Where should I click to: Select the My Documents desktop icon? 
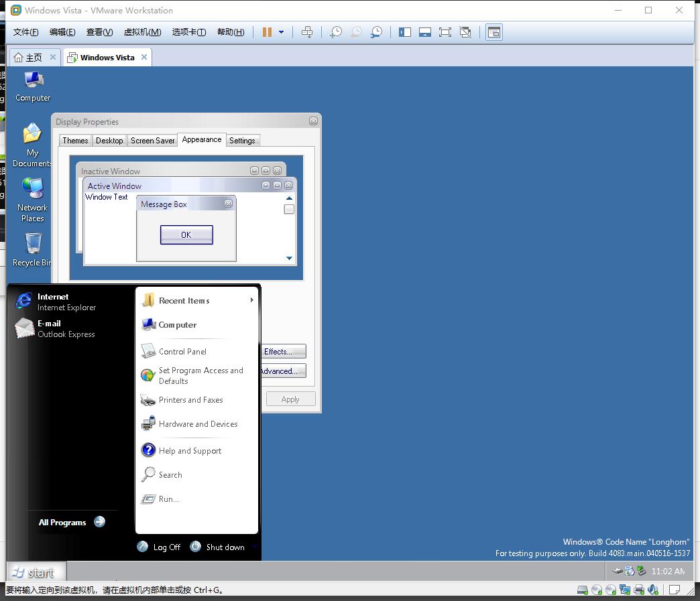click(32, 145)
